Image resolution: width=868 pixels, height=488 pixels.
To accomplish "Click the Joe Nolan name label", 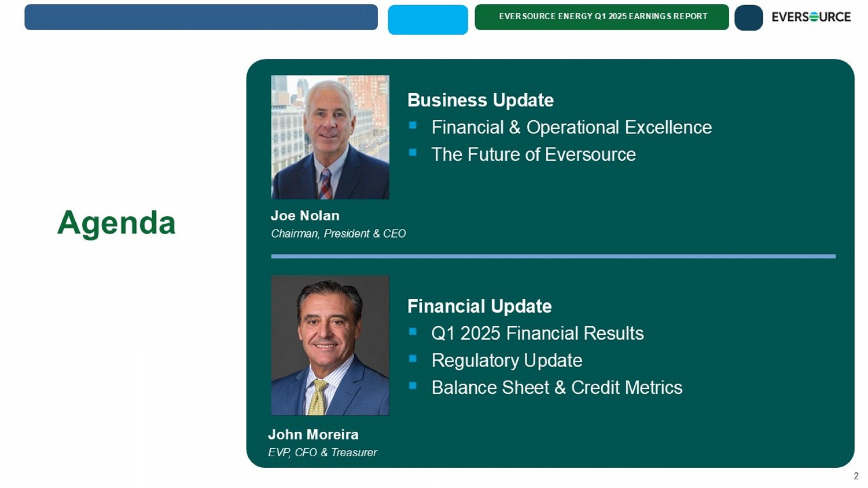I will 305,216.
